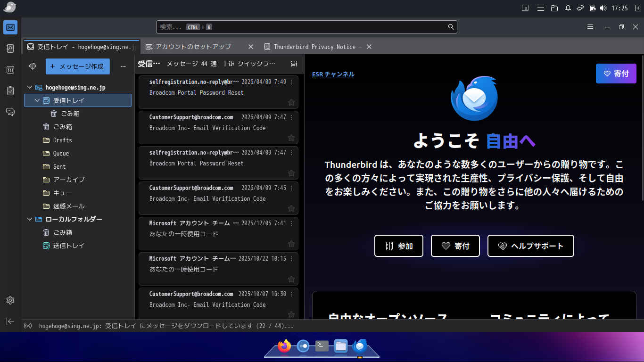Open the Address Book from the sidebar
This screenshot has width=644, height=362.
10,49
